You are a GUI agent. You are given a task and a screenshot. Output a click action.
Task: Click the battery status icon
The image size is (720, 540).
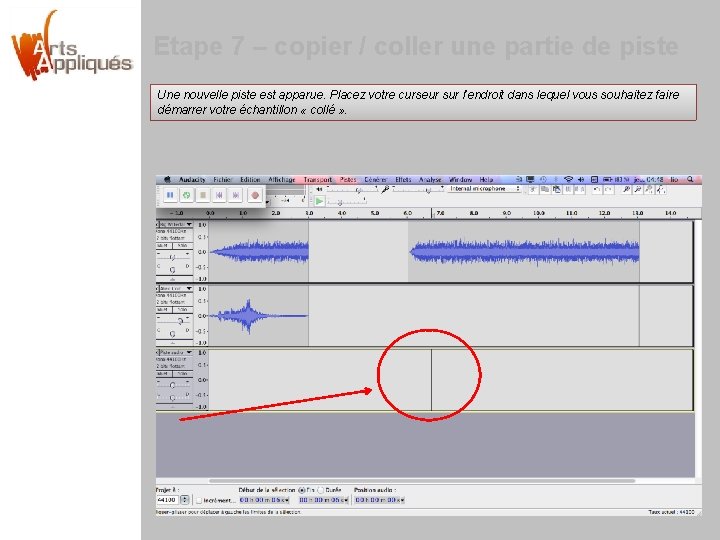pos(608,180)
